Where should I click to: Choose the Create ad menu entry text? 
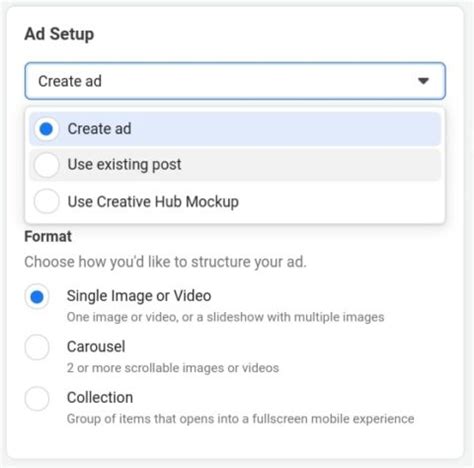pyautogui.click(x=99, y=129)
